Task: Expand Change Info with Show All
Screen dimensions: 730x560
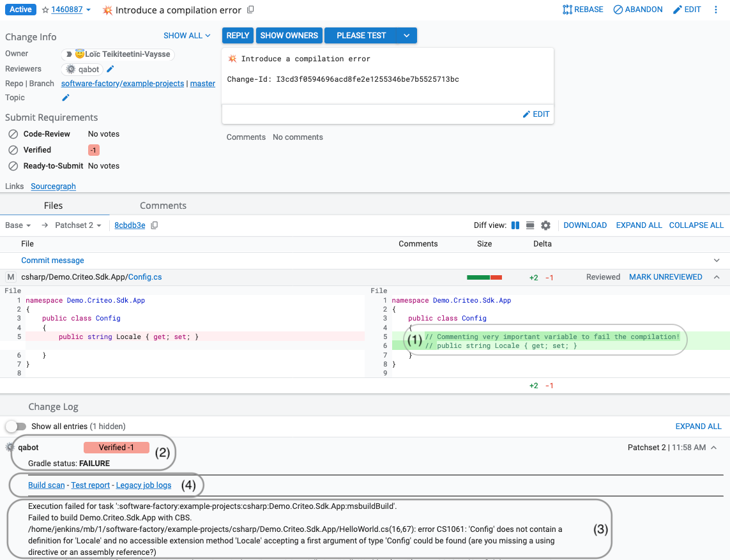Action: [x=186, y=36]
